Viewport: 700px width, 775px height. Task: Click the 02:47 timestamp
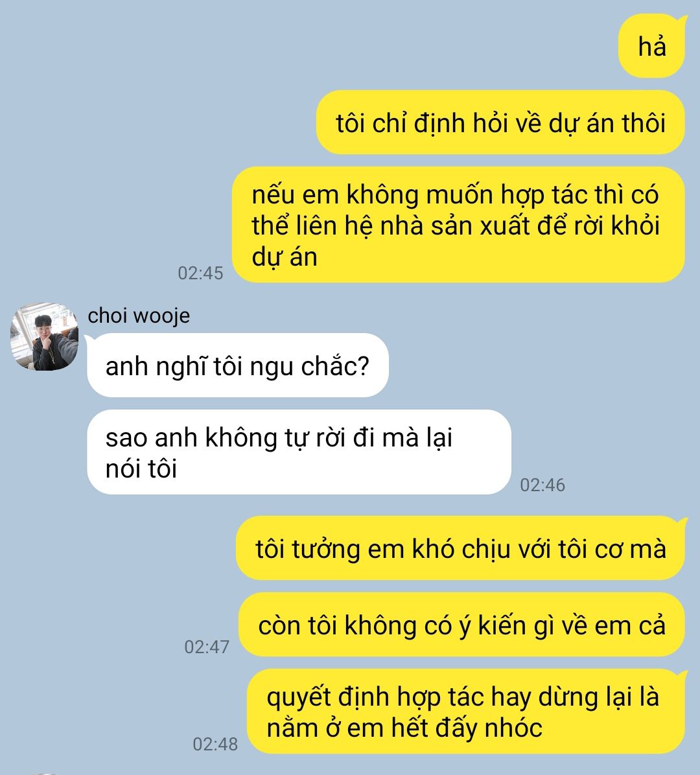point(207,647)
